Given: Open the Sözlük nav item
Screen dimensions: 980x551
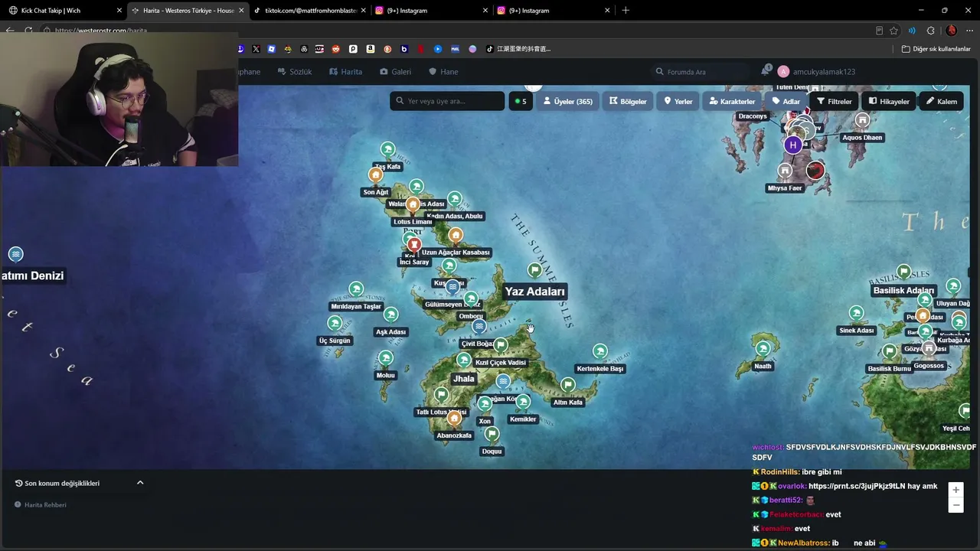Looking at the screenshot, I should coord(295,72).
